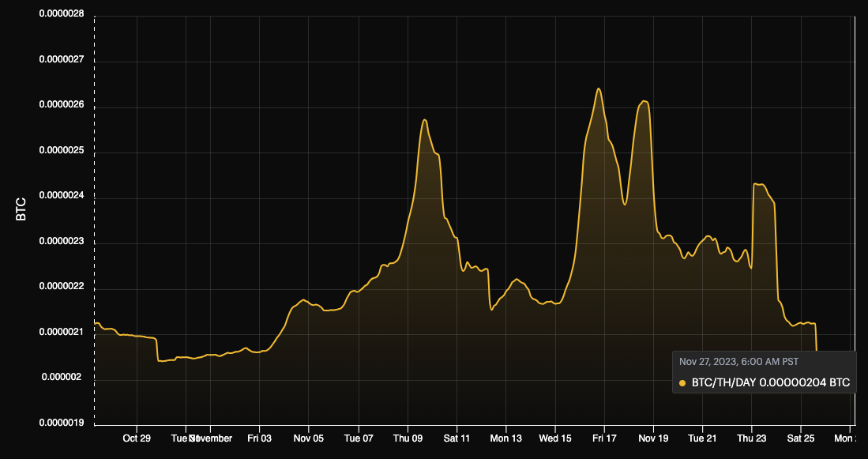Image resolution: width=868 pixels, height=459 pixels.
Task: Click the 0.000002 y-axis label
Action: 63,377
